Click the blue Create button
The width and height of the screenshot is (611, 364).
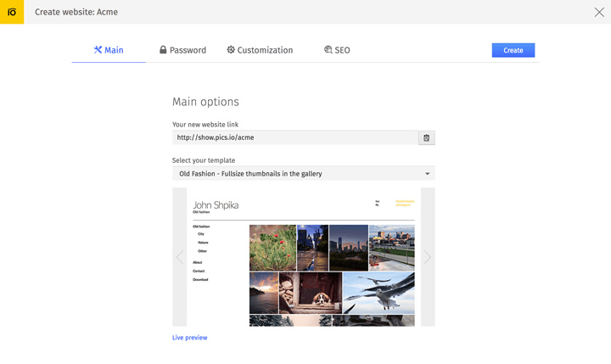coord(513,50)
